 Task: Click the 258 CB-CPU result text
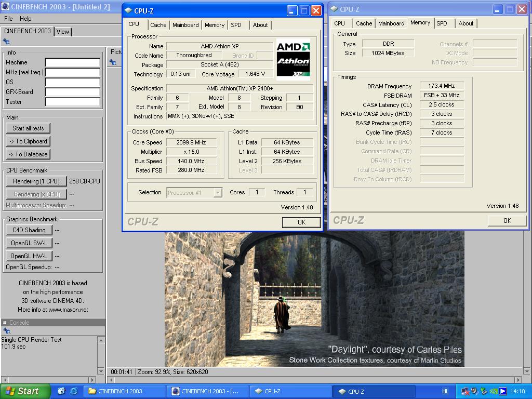pyautogui.click(x=85, y=181)
